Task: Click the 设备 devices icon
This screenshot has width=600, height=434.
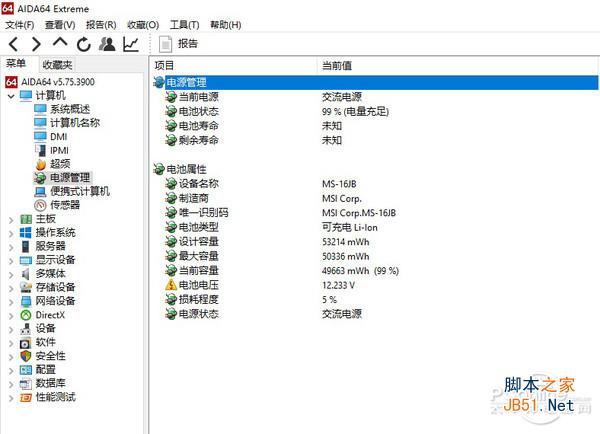Action: 26,329
